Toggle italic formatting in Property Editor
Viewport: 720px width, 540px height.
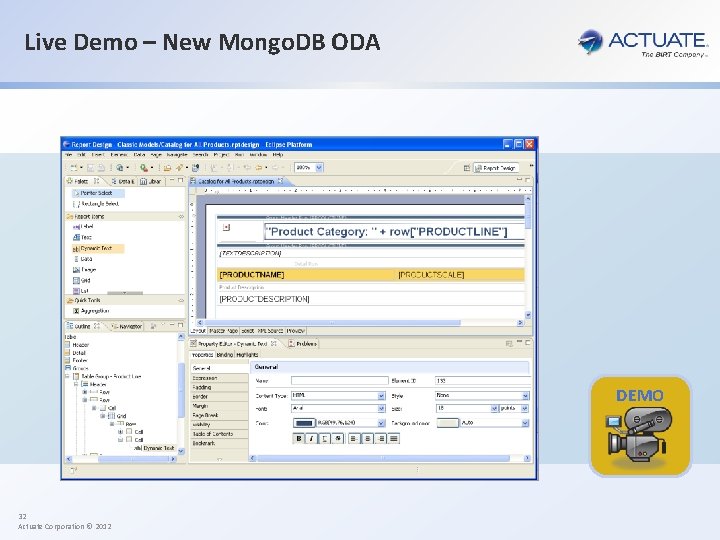311,439
